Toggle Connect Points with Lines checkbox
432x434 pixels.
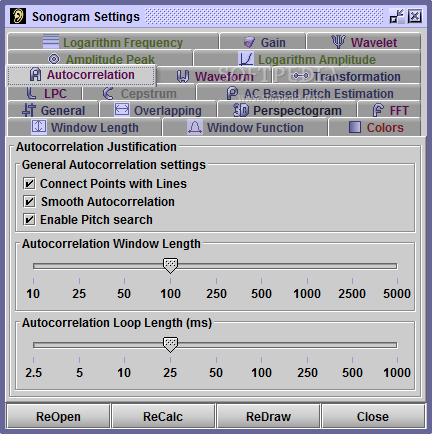pos(29,183)
